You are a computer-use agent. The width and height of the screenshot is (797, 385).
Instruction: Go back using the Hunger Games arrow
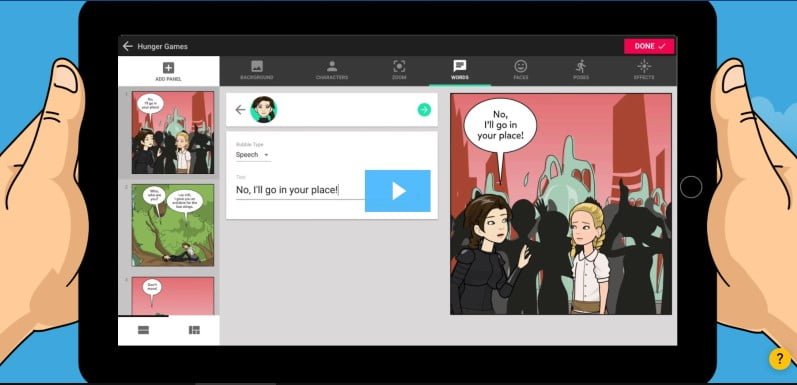[127, 46]
